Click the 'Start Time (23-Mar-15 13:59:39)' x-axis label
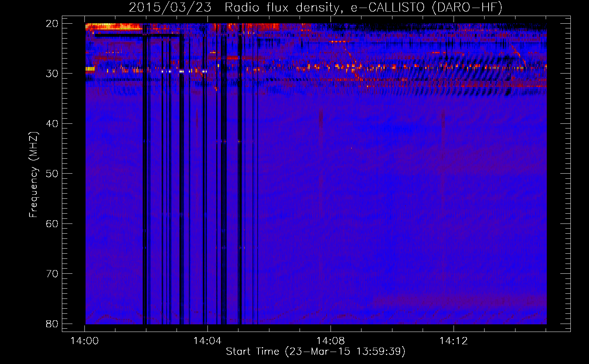This screenshot has width=589, height=364. [x=316, y=352]
